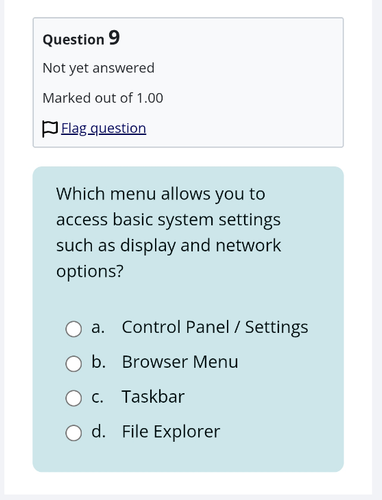Open the Flag question link
Image resolution: width=382 pixels, height=500 pixels.
point(103,128)
